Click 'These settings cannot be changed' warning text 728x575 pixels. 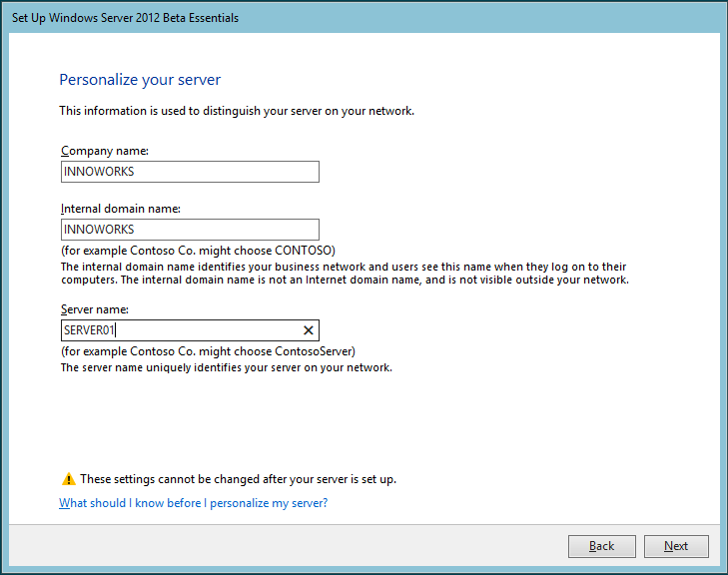pyautogui.click(x=239, y=479)
